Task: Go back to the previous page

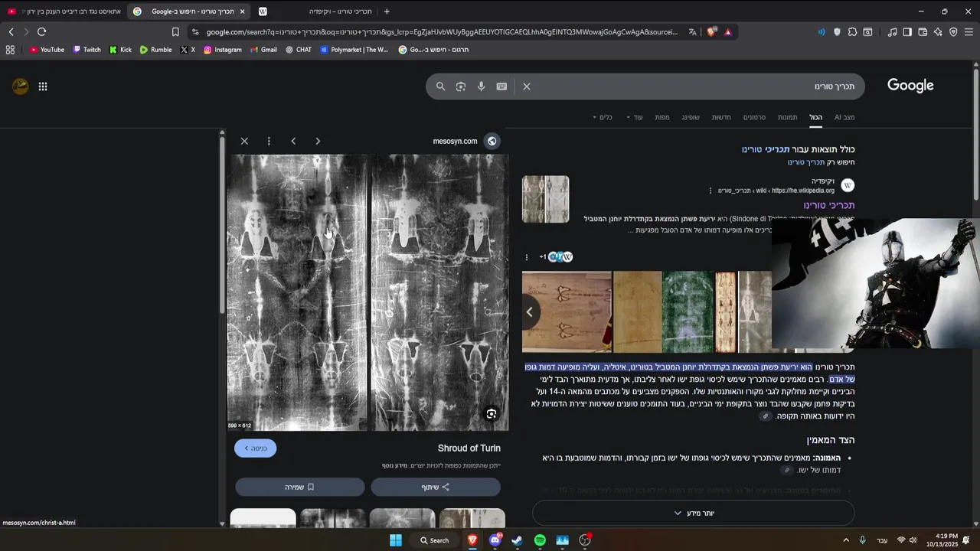Action: pyautogui.click(x=11, y=31)
